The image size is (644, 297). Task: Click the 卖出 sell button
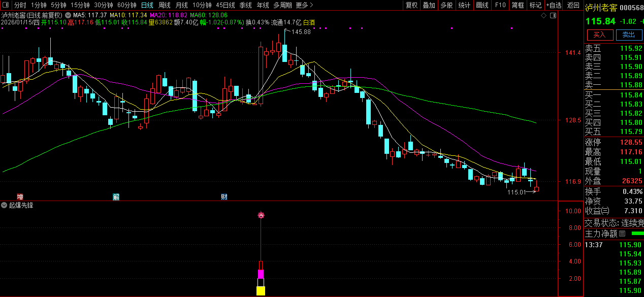[629, 35]
